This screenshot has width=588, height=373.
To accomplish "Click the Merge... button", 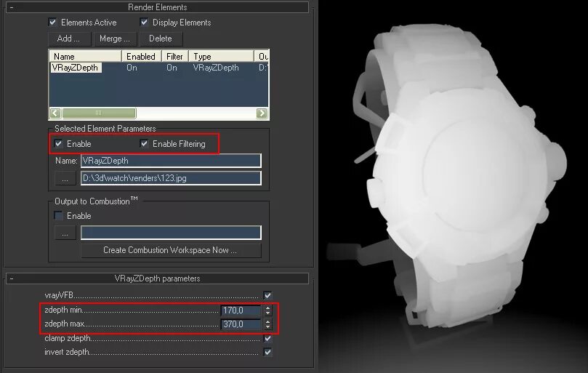I will tap(115, 39).
